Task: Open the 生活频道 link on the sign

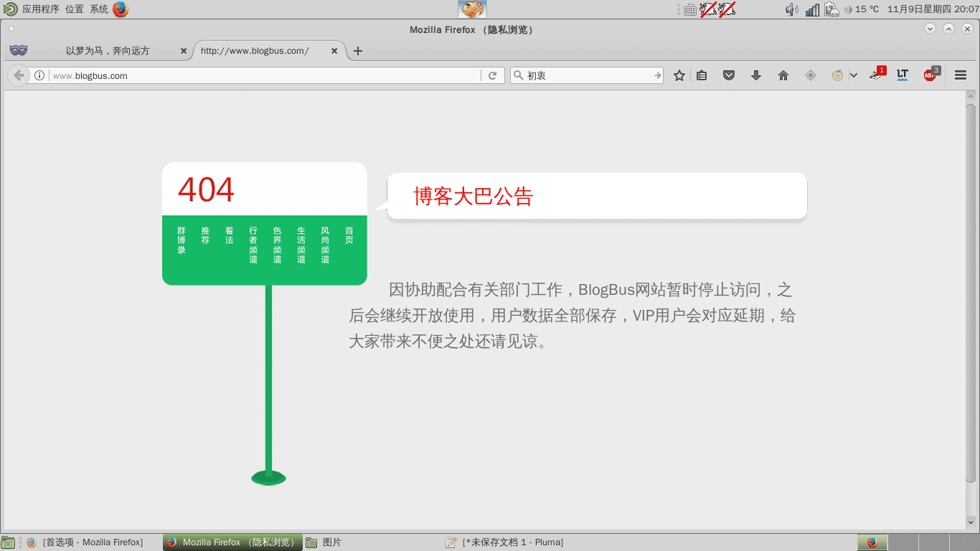Action: point(301,245)
